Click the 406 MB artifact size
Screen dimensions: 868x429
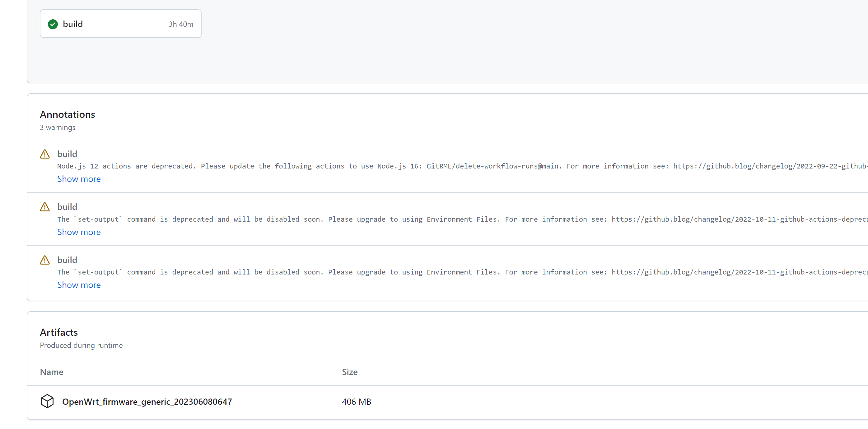[x=356, y=402]
